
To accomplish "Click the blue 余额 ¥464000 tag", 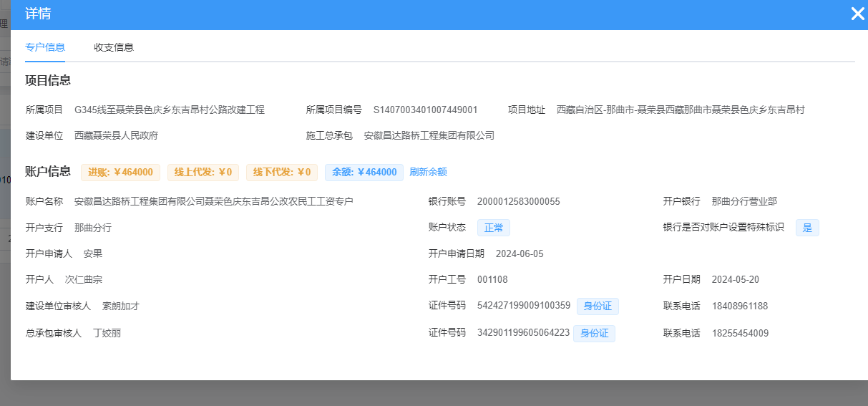I will click(x=364, y=172).
